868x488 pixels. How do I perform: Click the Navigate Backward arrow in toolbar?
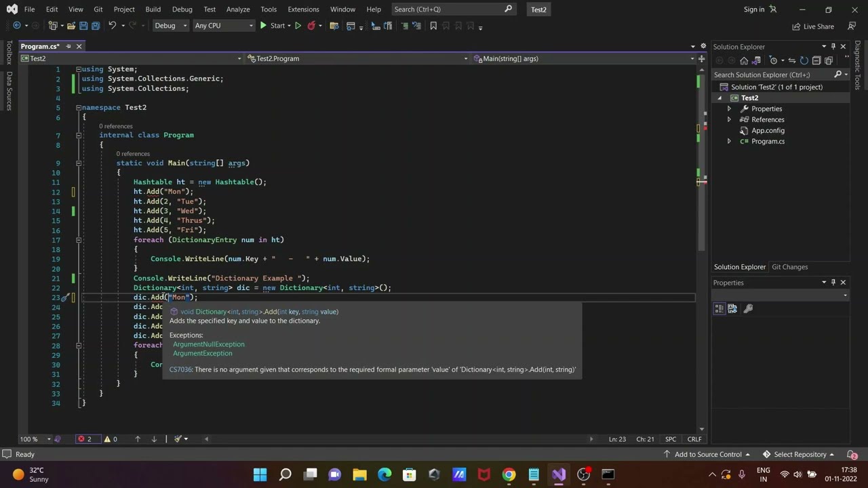click(17, 26)
